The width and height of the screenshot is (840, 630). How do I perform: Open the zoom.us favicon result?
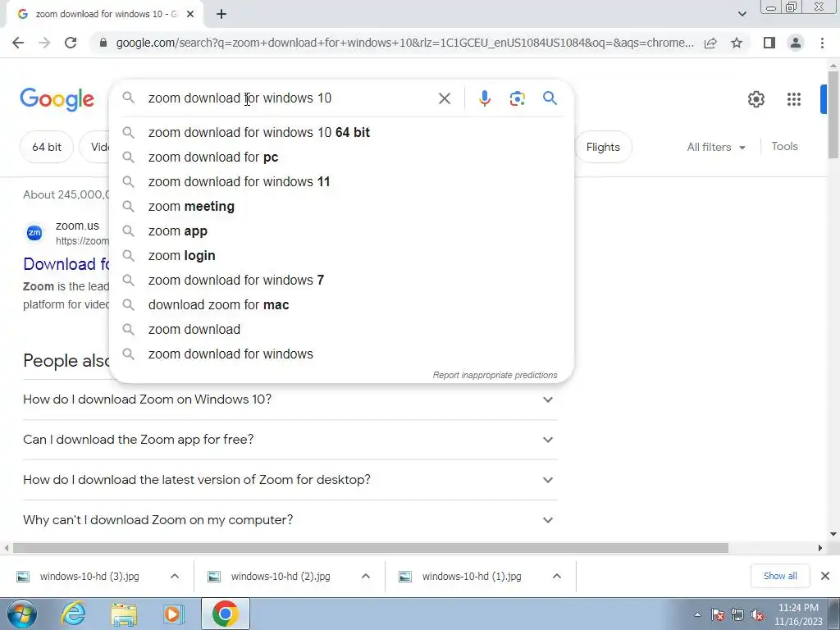click(x=34, y=232)
